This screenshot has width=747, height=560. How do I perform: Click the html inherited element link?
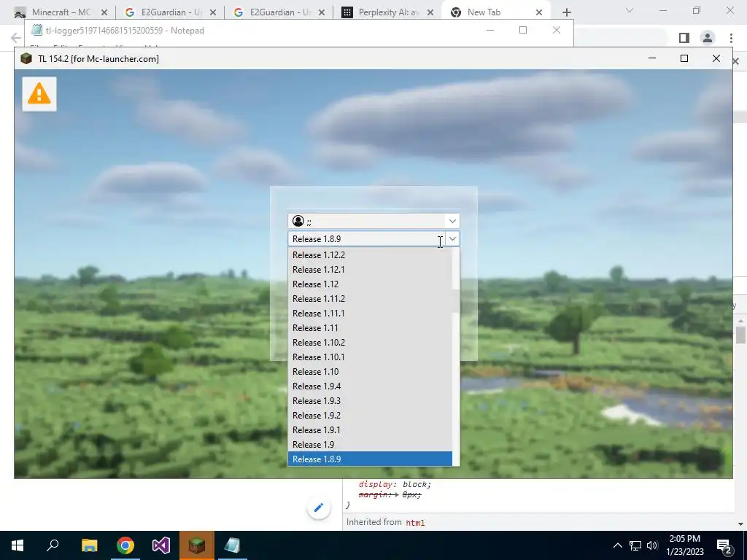point(415,522)
